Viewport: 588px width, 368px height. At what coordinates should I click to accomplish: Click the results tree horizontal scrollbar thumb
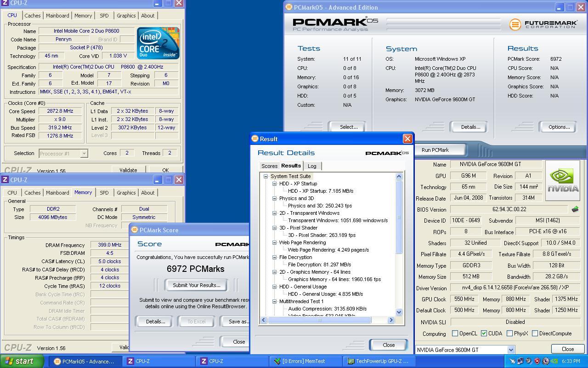[320, 320]
